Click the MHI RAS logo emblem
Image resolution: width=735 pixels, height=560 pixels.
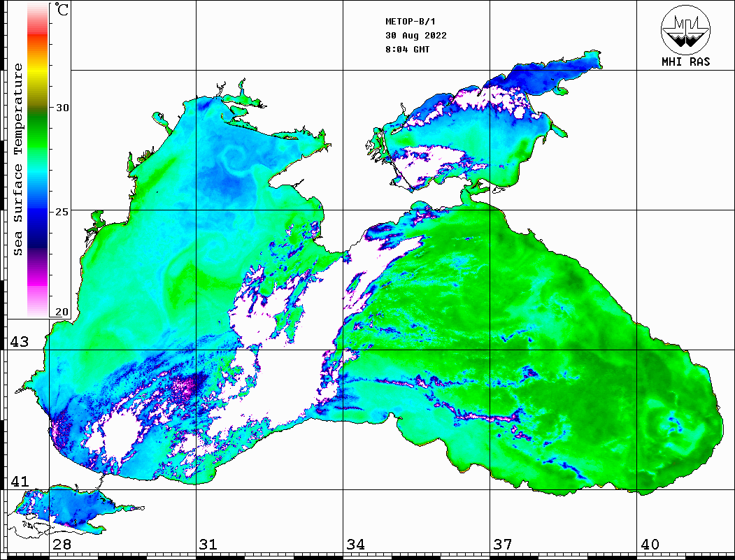point(685,29)
